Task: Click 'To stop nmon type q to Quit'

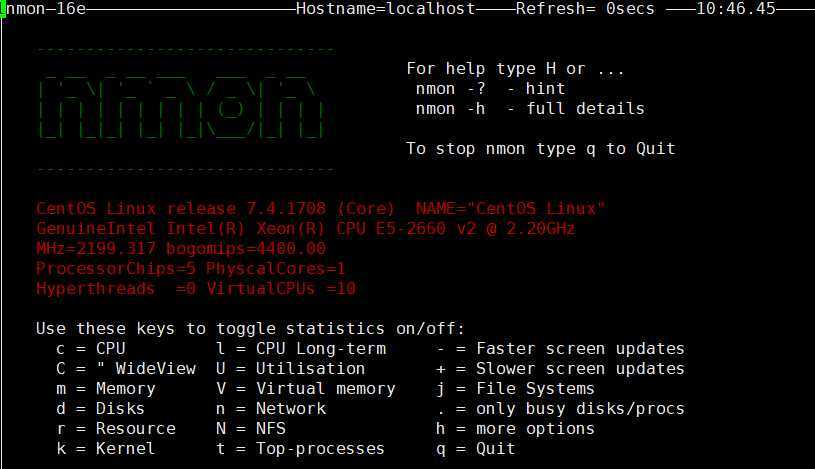Action: point(541,149)
